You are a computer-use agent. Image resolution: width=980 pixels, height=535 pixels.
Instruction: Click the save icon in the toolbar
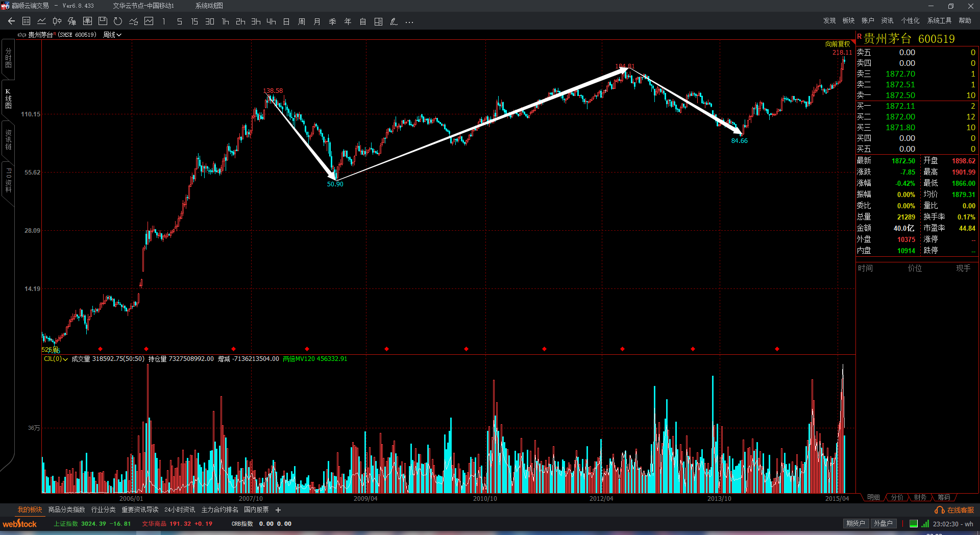(103, 21)
